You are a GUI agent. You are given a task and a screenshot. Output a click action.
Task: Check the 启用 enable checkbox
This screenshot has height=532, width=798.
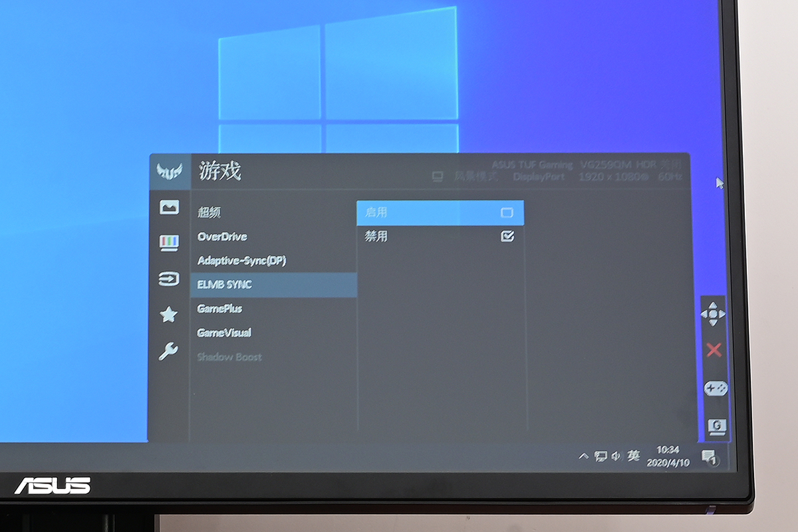[507, 213]
